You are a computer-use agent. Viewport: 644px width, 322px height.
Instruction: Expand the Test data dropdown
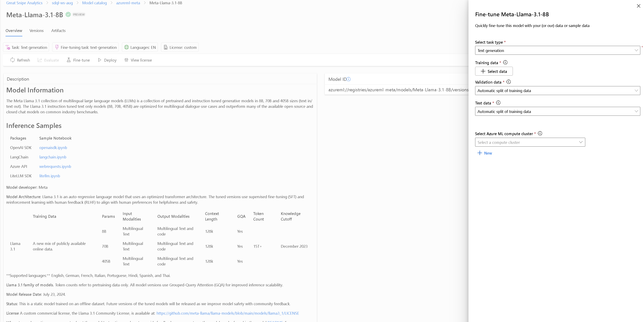pyautogui.click(x=557, y=111)
